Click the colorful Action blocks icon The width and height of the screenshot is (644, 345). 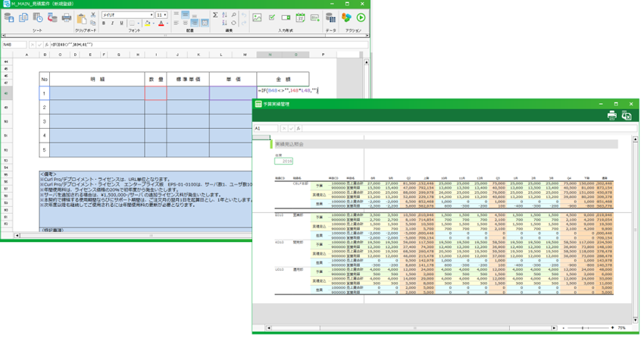coord(347,17)
